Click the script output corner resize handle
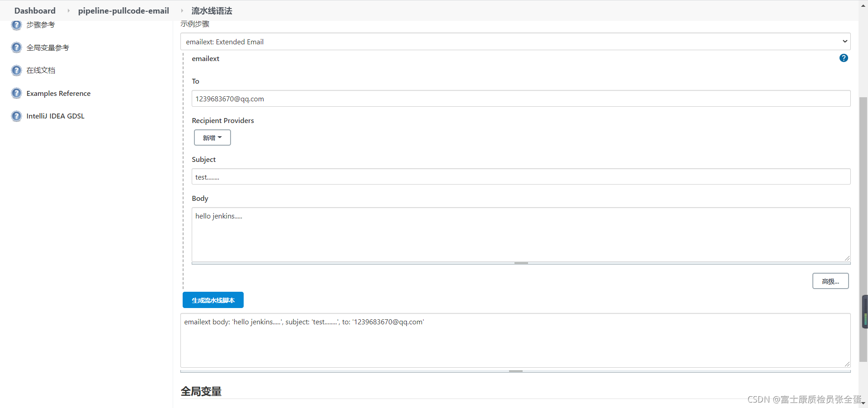This screenshot has height=408, width=868. [x=847, y=364]
